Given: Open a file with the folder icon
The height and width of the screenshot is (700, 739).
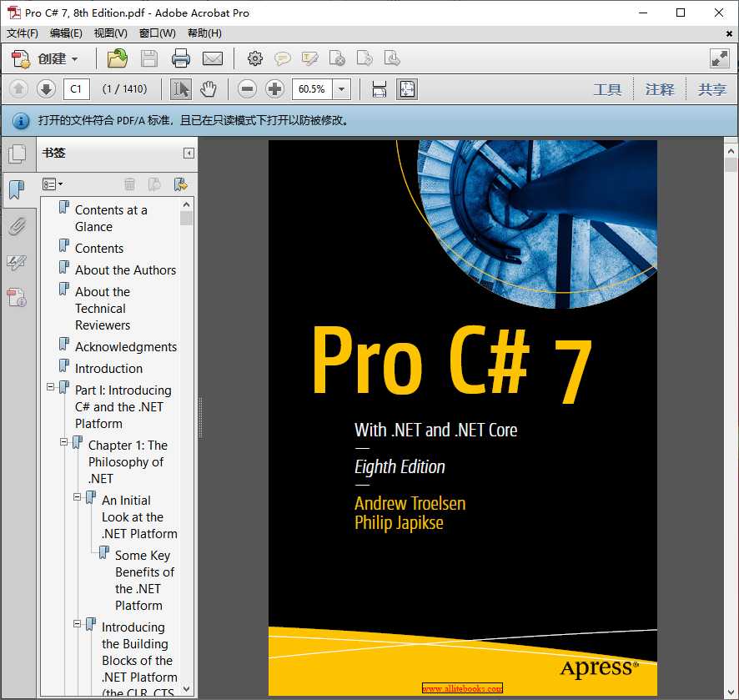Looking at the screenshot, I should coord(117,58).
